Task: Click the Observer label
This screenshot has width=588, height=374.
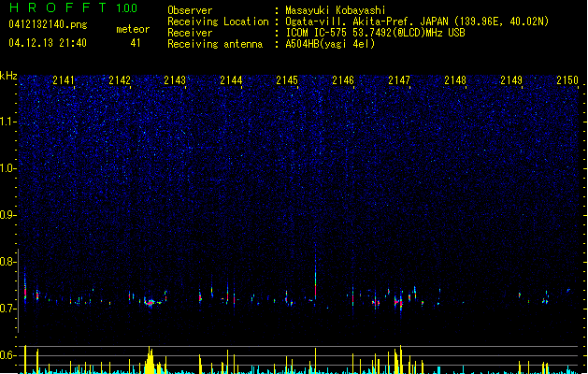Action: point(190,10)
